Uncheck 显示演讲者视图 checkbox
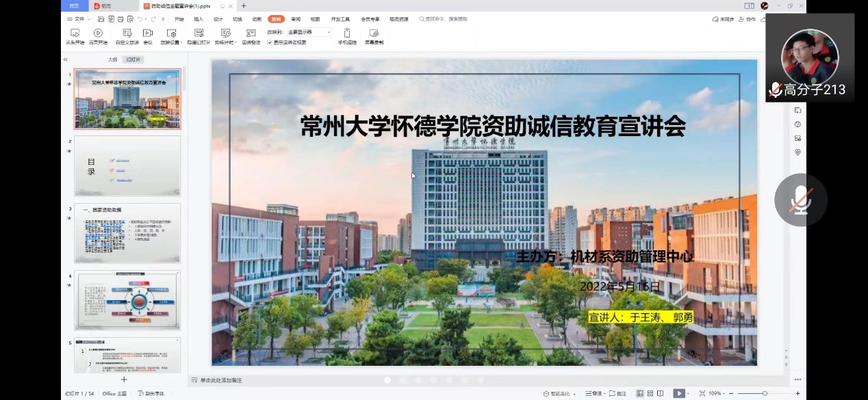 coord(270,42)
